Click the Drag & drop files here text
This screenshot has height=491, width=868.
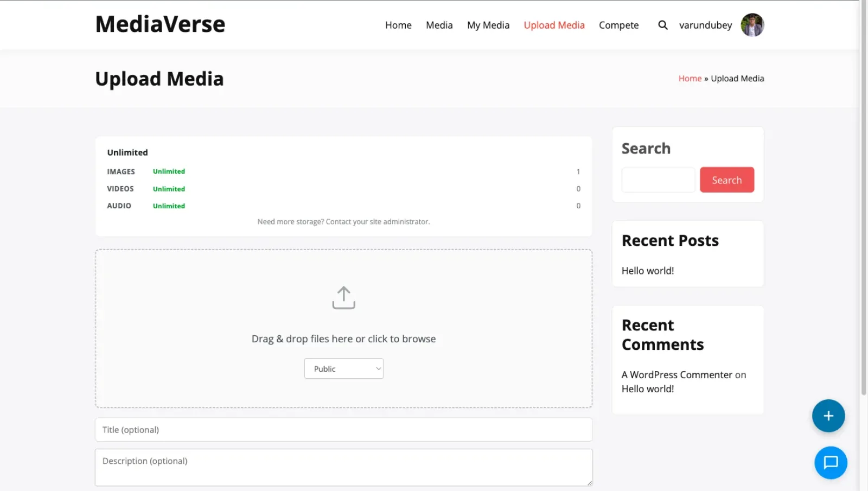pyautogui.click(x=343, y=339)
